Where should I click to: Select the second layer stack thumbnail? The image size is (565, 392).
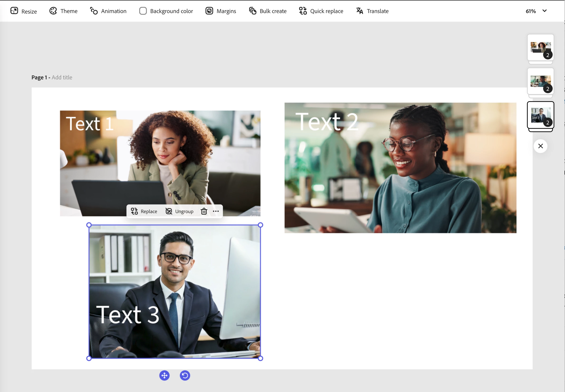(x=540, y=81)
